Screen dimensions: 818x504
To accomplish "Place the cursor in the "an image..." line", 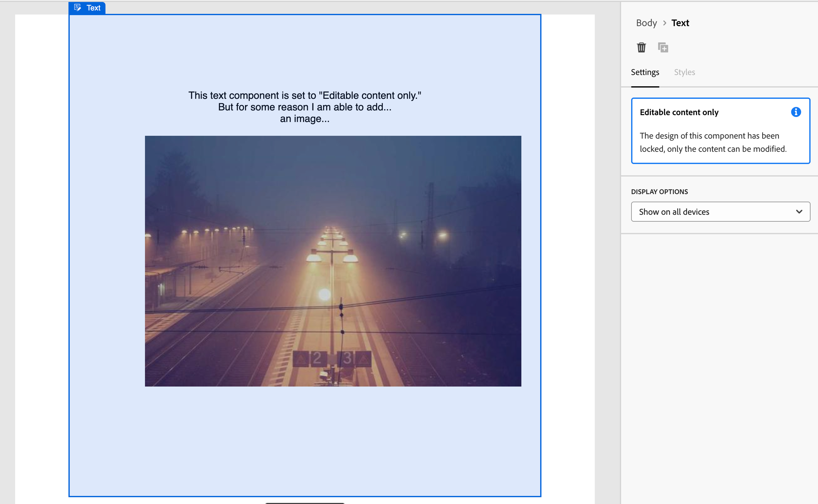I will [304, 119].
